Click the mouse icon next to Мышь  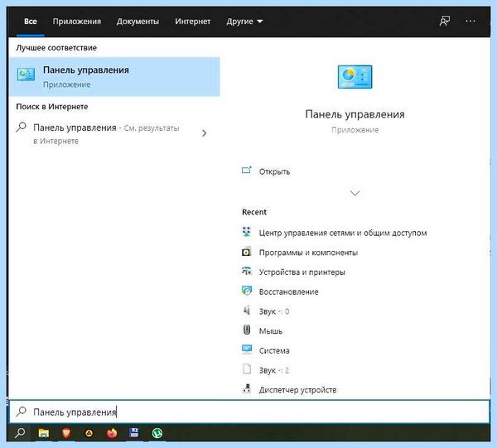pos(247,330)
